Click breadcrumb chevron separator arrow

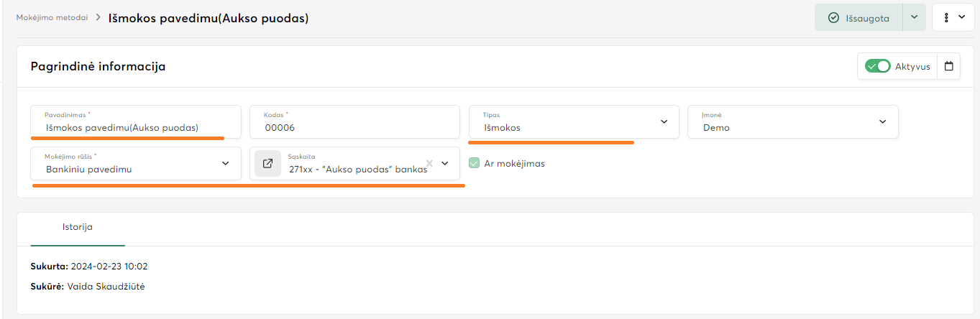click(97, 17)
